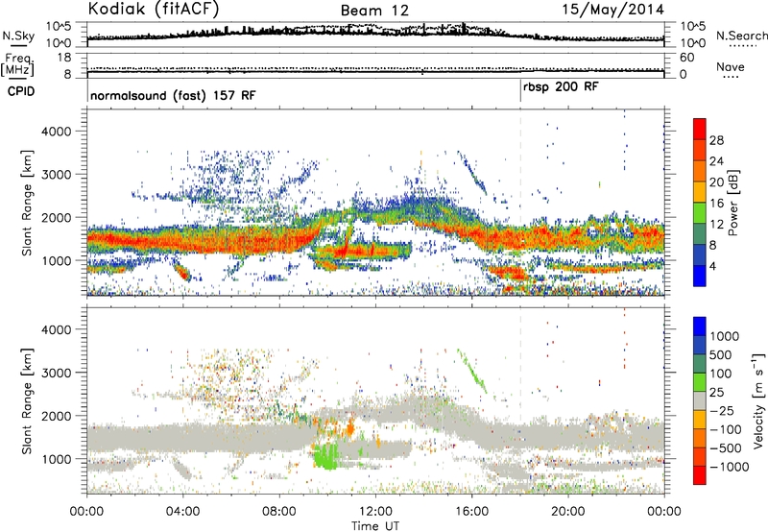This screenshot has height=532, width=768.
Task: Click the green velocity patch near 10:00 UT
Action: point(326,455)
